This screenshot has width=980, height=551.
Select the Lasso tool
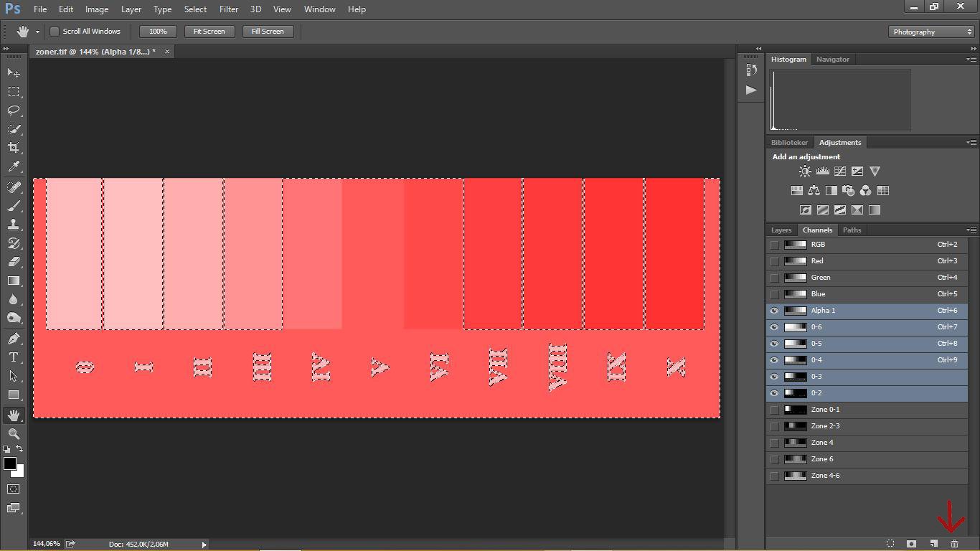tap(14, 110)
